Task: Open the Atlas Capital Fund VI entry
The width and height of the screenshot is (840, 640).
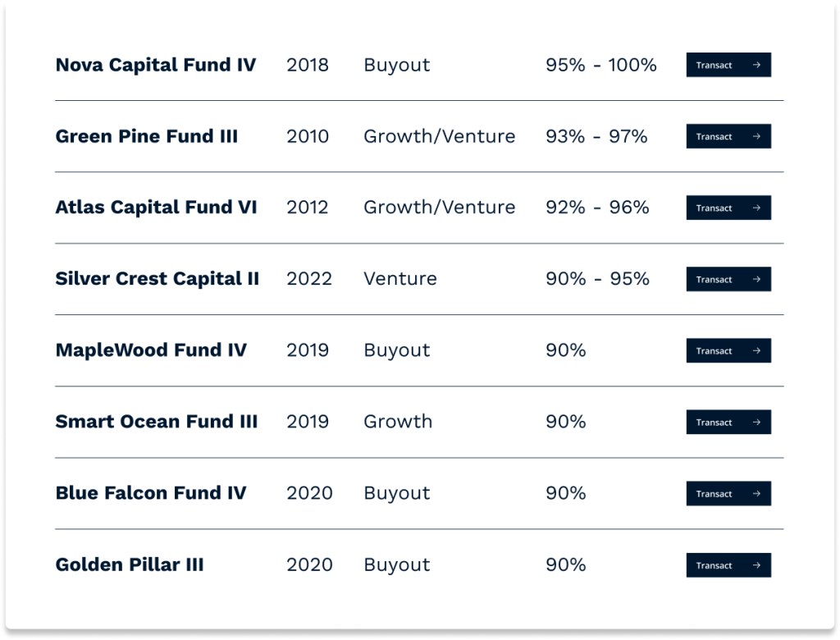Action: [x=157, y=208]
